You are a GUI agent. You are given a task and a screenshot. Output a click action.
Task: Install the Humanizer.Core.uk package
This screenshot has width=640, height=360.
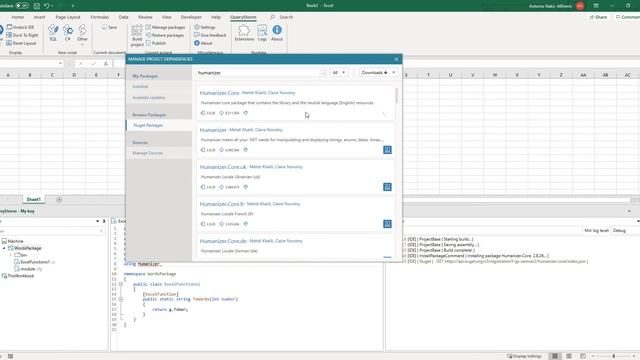(387, 187)
